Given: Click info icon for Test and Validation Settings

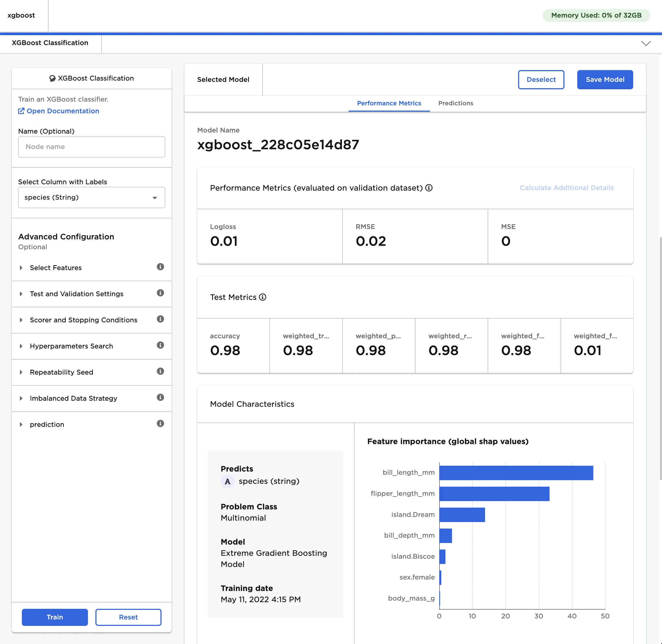Looking at the screenshot, I should point(160,293).
